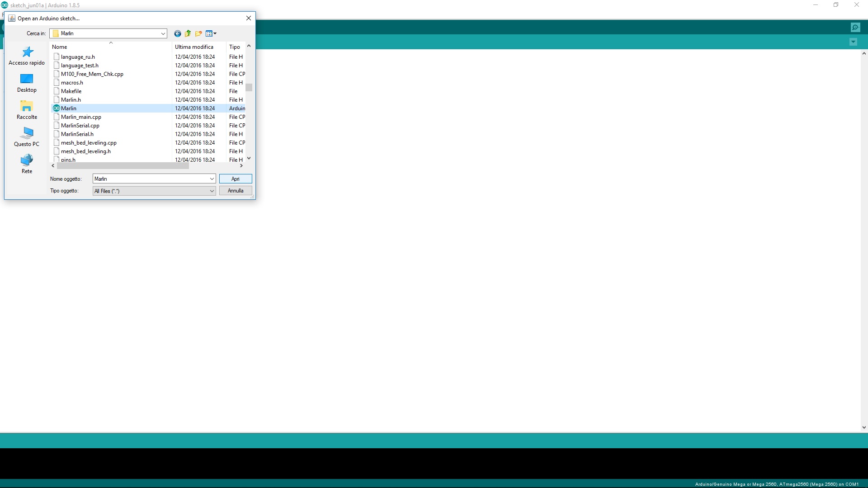868x488 pixels.
Task: Open Rete network location
Action: tap(27, 164)
